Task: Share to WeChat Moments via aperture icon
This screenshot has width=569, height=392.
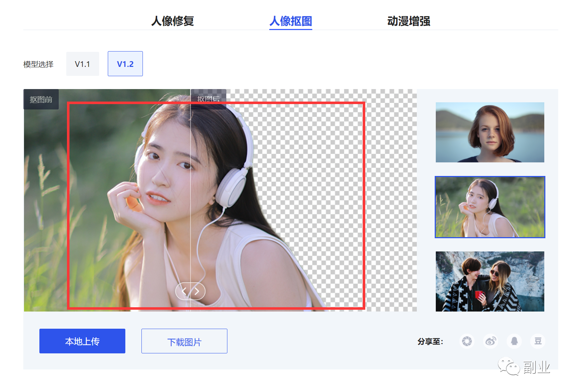Action: 467,341
